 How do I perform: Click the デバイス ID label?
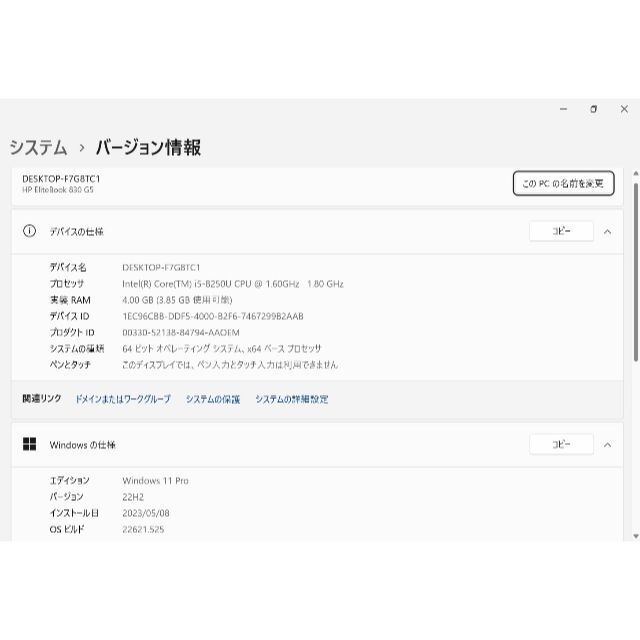[x=69, y=316]
